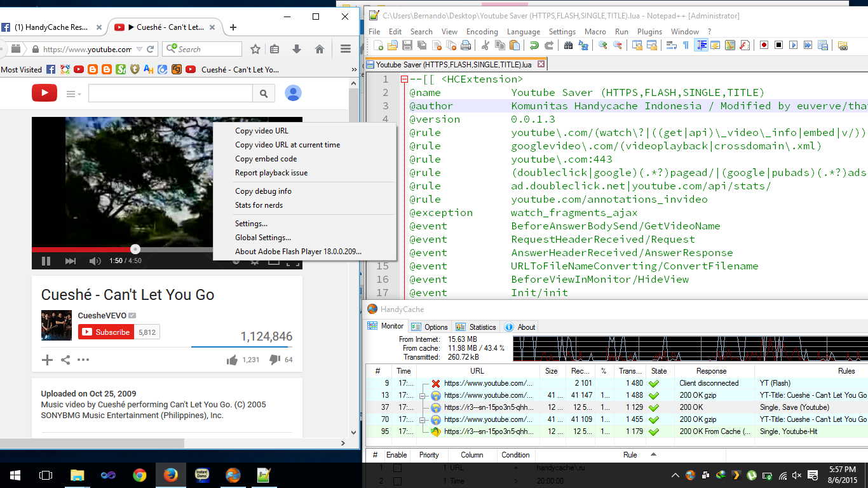Subscribe to the CuesheVEVO channel

106,332
